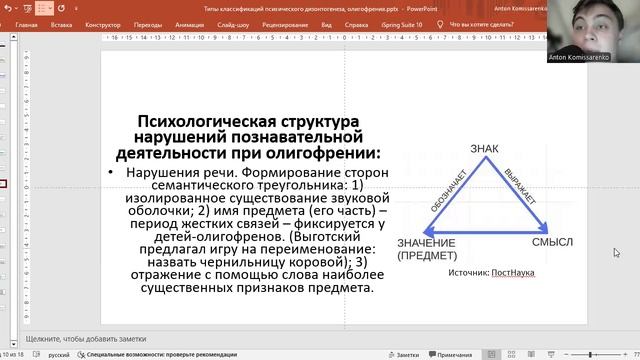Click the Redo/Repeat circular arrow icon
Screen dimensions: 640x360
(61, 8)
